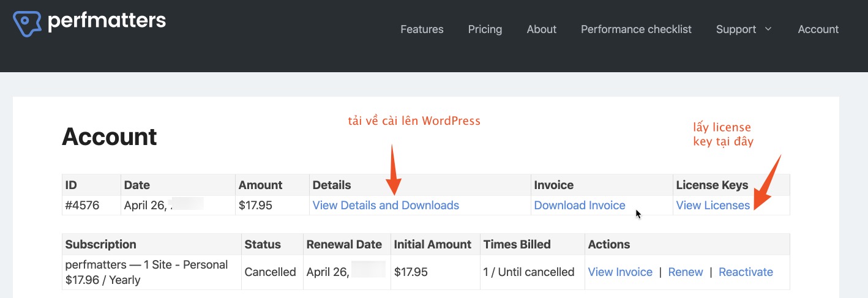The image size is (868, 298).
Task: Click the Account page heading
Action: click(x=110, y=136)
